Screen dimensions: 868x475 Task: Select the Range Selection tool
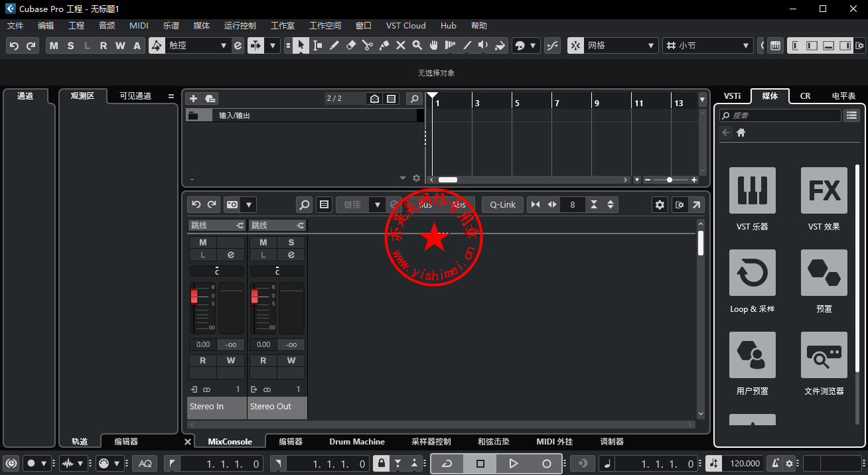tap(318, 45)
